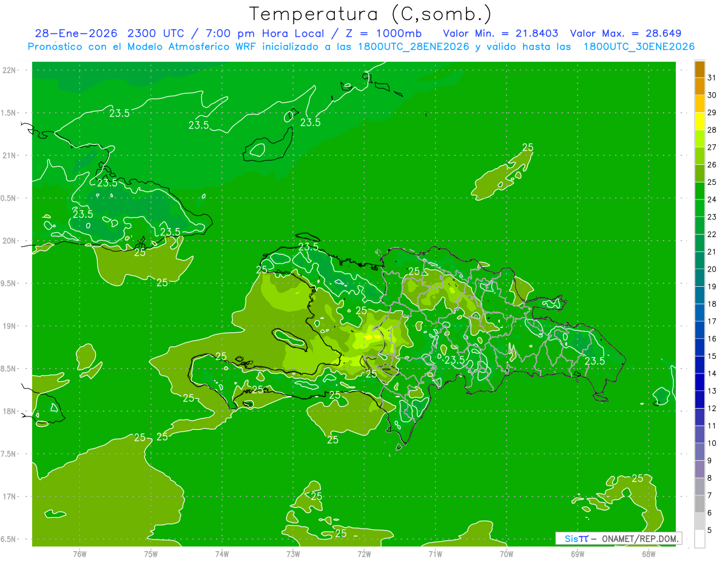Click the '70W' longitude axis label

point(507,554)
